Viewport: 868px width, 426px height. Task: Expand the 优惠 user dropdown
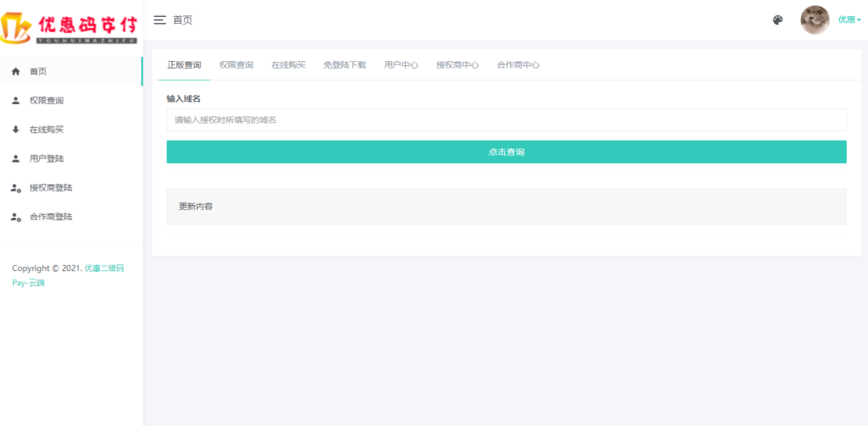pos(849,19)
